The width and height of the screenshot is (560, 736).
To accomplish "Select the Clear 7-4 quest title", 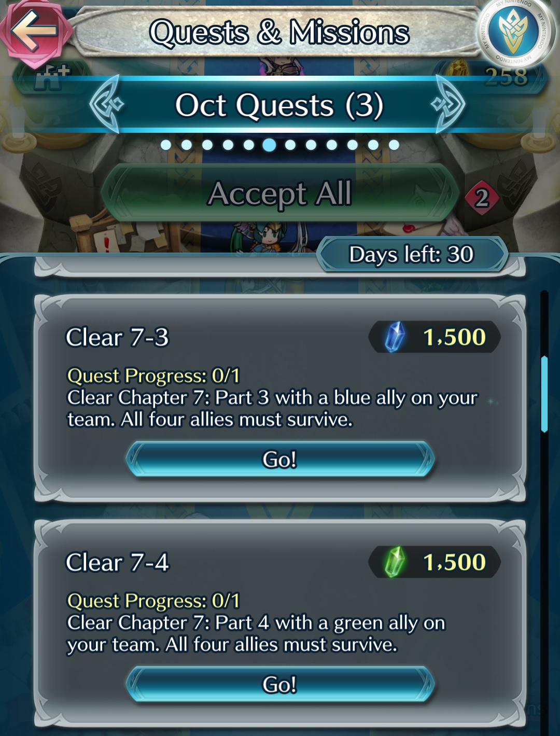I will click(x=118, y=562).
